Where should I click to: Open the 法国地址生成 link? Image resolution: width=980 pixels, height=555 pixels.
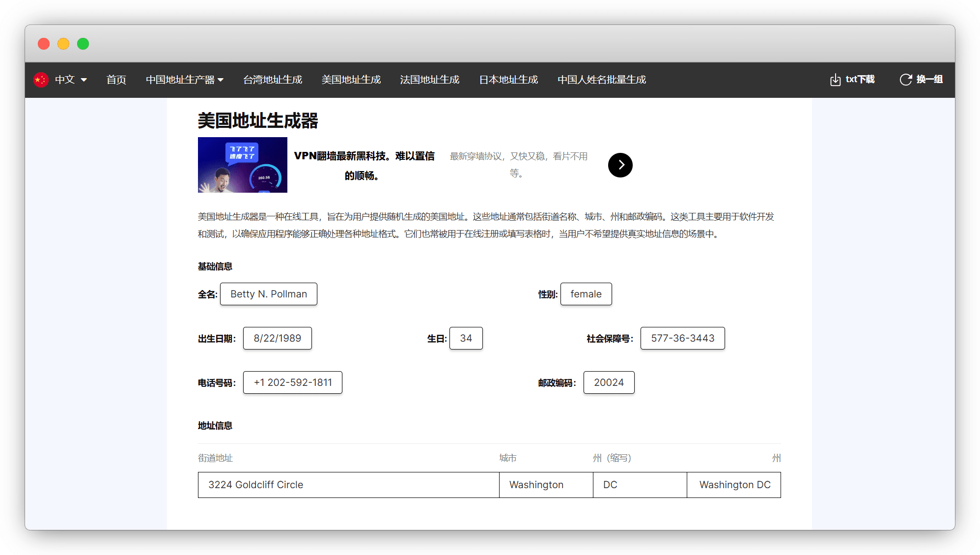430,80
